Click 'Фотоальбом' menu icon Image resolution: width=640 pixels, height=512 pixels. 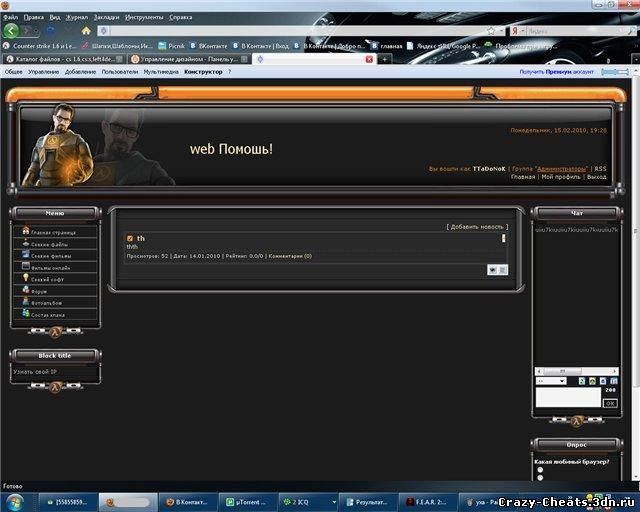[26, 302]
